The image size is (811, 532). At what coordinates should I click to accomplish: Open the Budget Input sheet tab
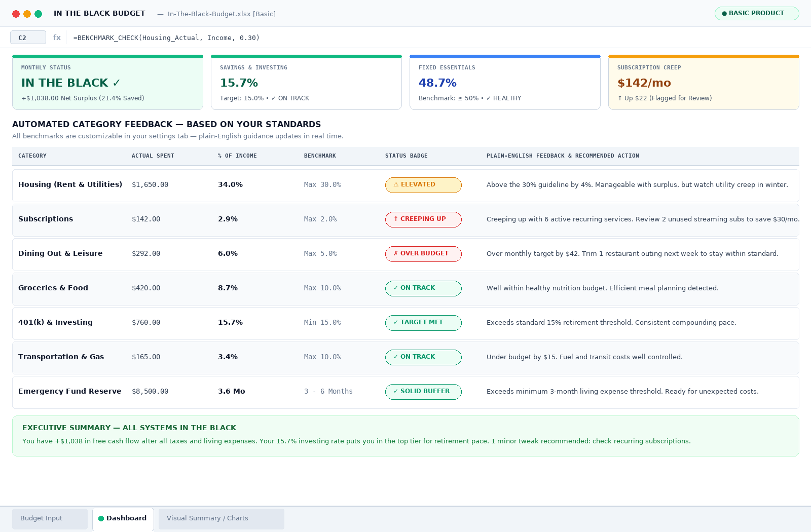[50, 518]
